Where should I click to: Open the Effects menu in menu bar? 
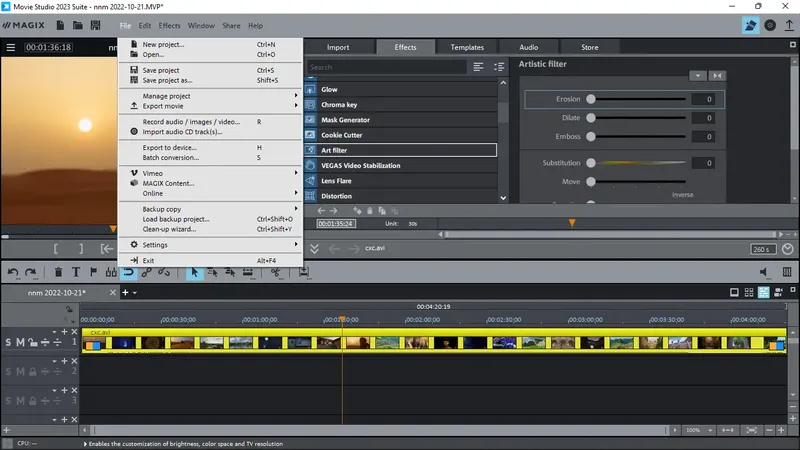tap(169, 26)
